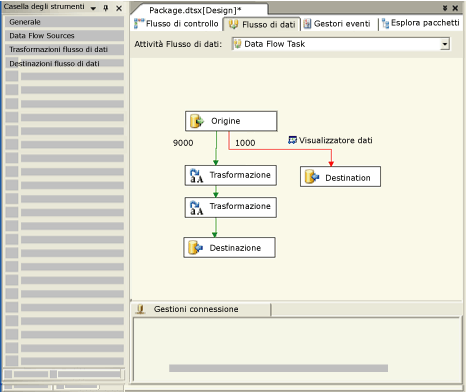Expand Destinazioni flusso di dati group
Viewport: 467px width, 392px height.
64,63
